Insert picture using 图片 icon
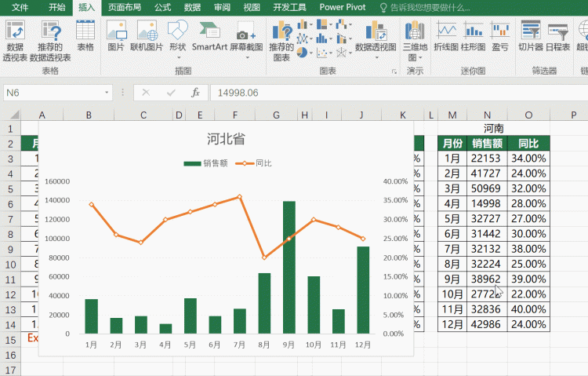This screenshot has height=376, width=588. 116,36
